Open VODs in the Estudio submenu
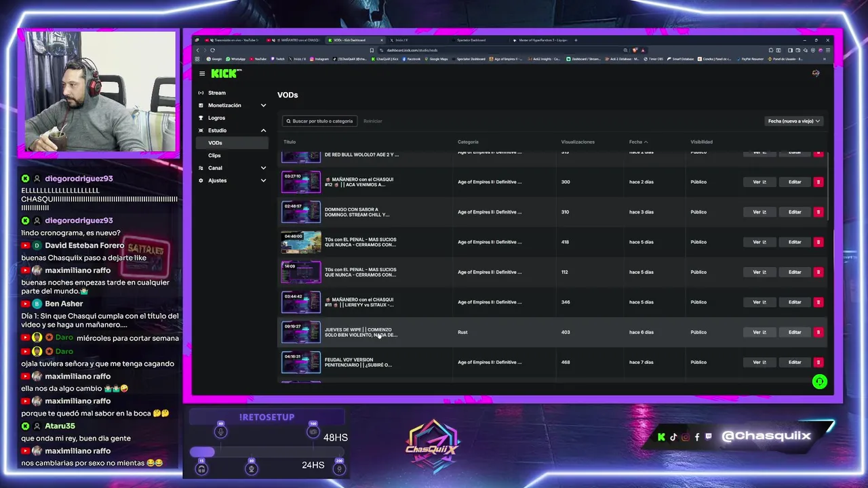The width and height of the screenshot is (868, 488). coord(233,143)
